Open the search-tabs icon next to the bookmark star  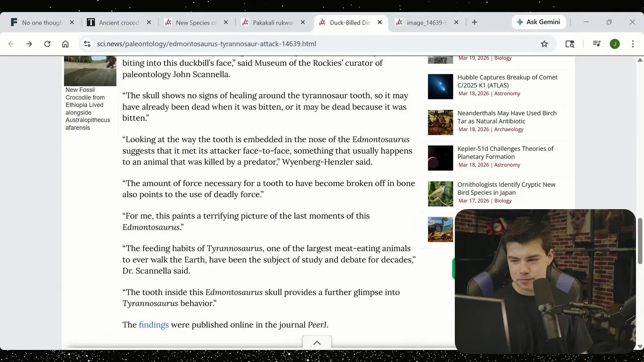570,44
